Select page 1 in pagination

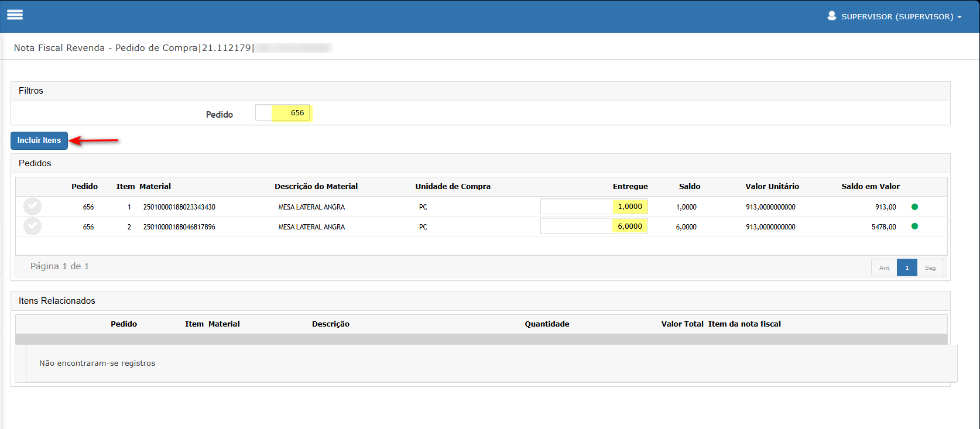pos(907,267)
